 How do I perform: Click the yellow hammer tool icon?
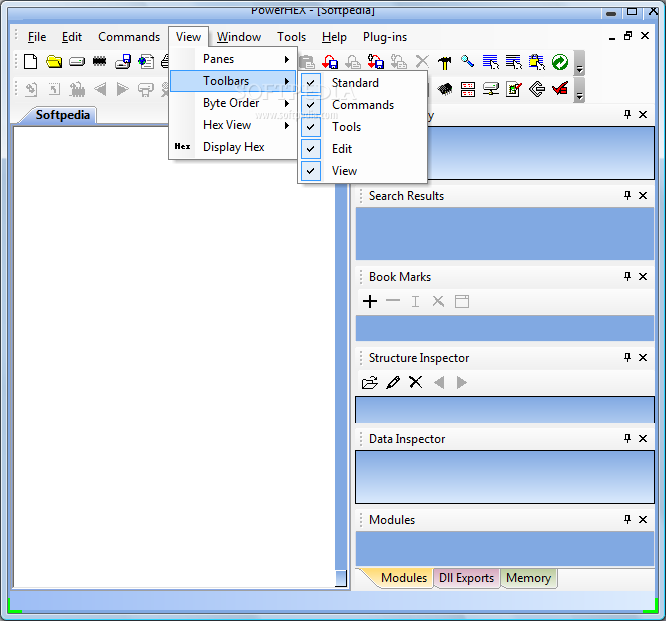(445, 62)
